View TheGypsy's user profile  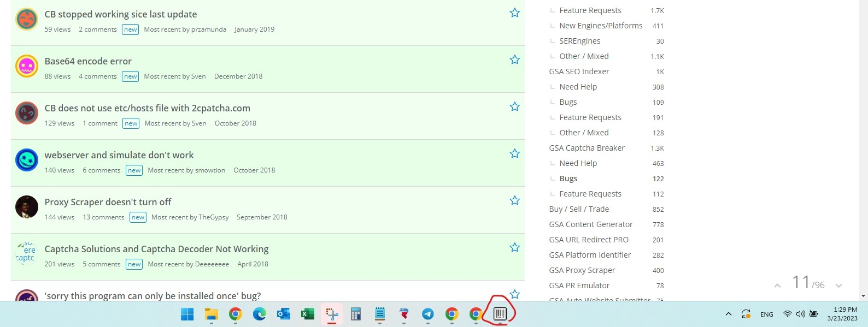click(214, 217)
